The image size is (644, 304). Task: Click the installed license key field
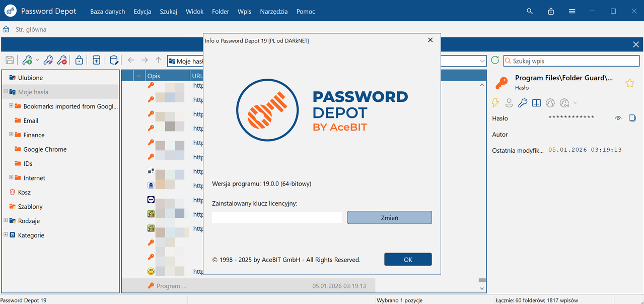tap(277, 217)
